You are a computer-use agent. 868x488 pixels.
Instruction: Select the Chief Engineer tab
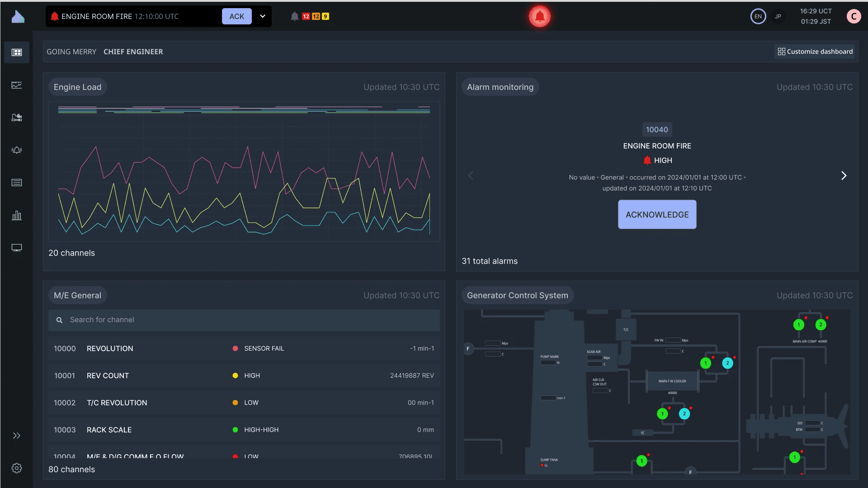[x=133, y=52]
